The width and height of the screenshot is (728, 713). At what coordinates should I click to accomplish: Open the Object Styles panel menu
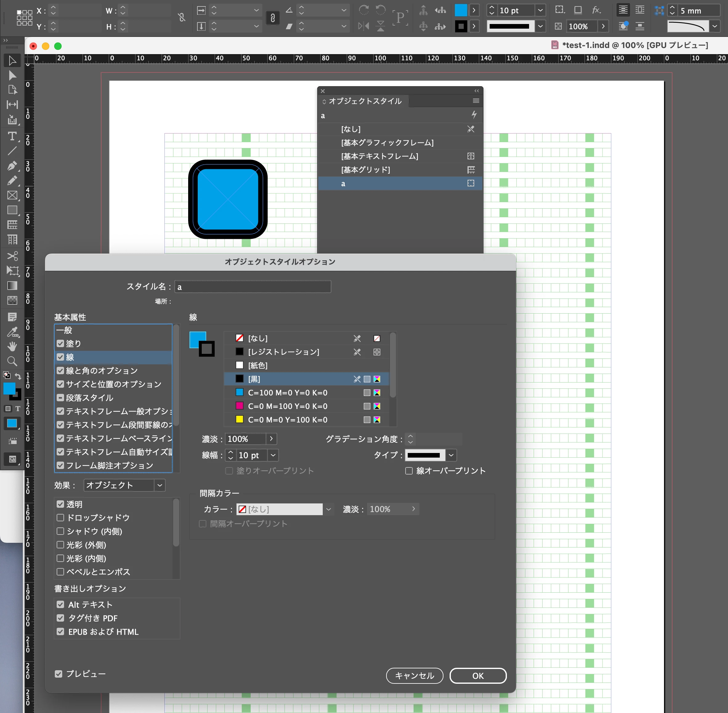coord(476,101)
